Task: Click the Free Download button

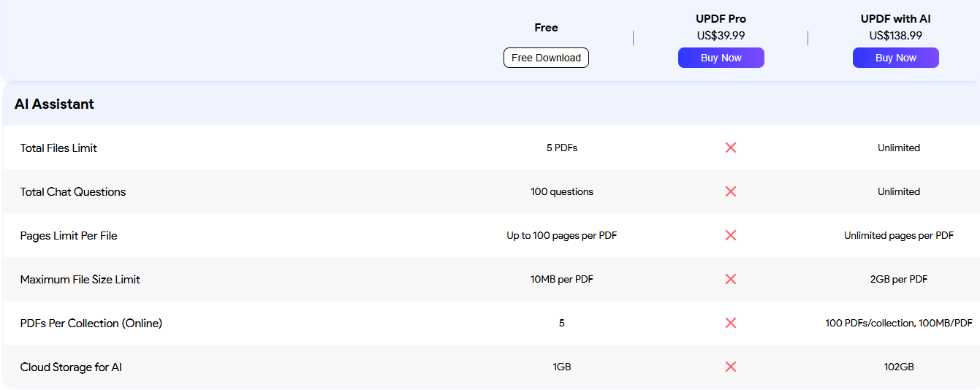Action: point(546,58)
